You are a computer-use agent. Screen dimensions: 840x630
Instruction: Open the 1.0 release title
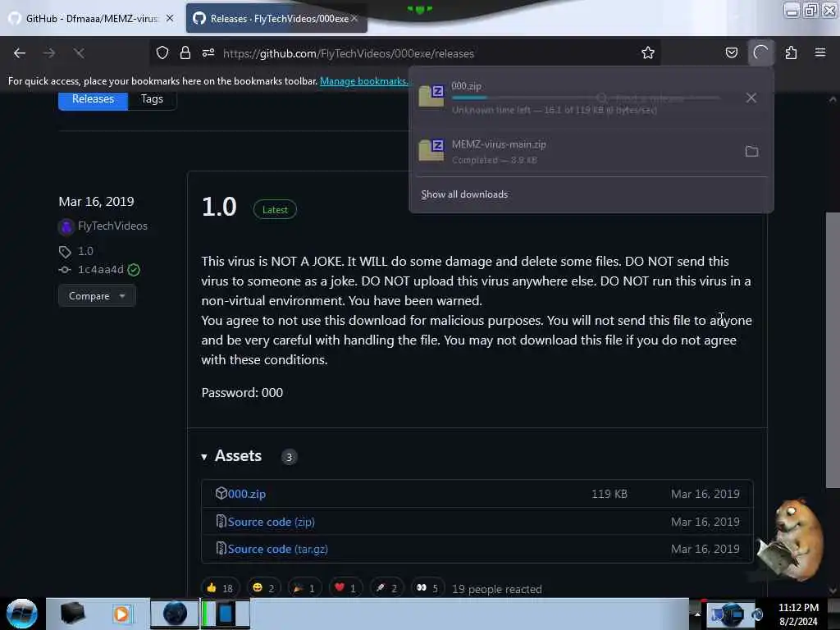(219, 207)
